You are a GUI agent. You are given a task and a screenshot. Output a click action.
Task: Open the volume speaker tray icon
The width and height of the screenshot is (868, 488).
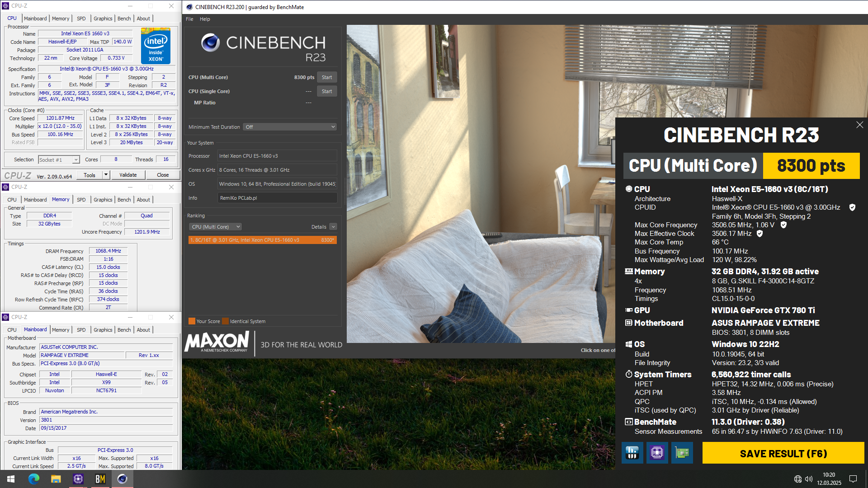[x=809, y=479]
